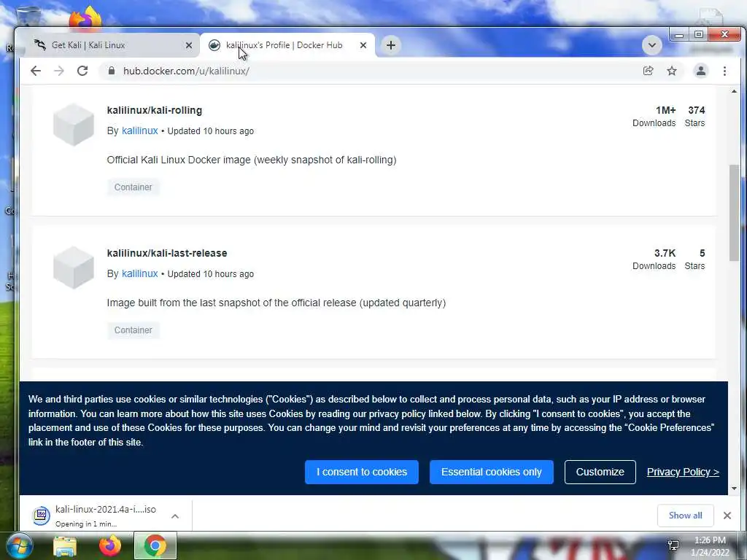747x560 pixels.
Task: Minimize the Chrome window
Action: click(x=679, y=35)
